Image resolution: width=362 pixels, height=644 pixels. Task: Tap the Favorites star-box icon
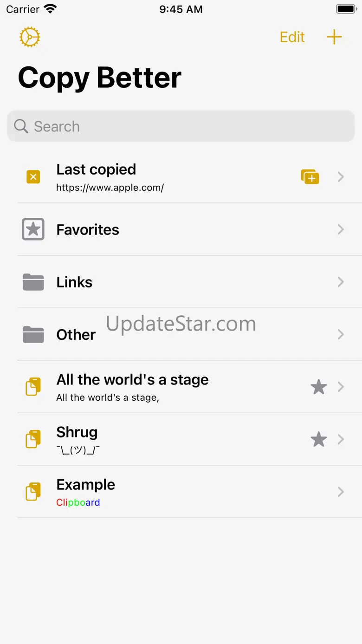coord(33,229)
